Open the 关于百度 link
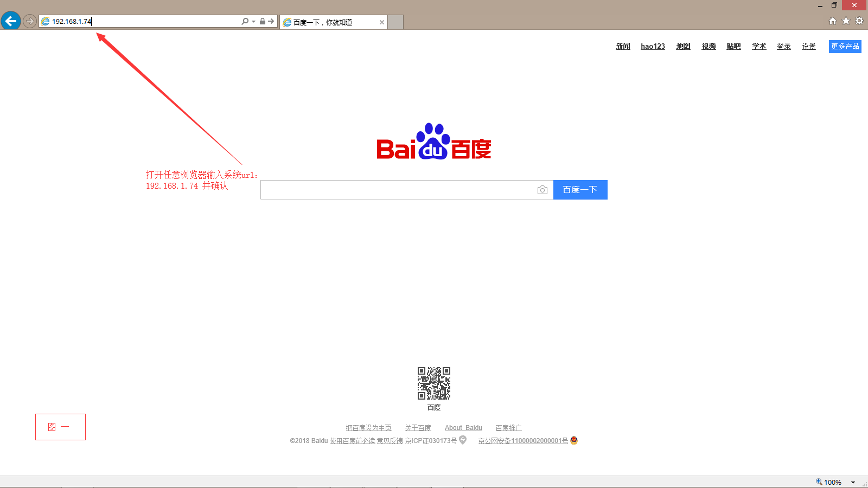 418,428
